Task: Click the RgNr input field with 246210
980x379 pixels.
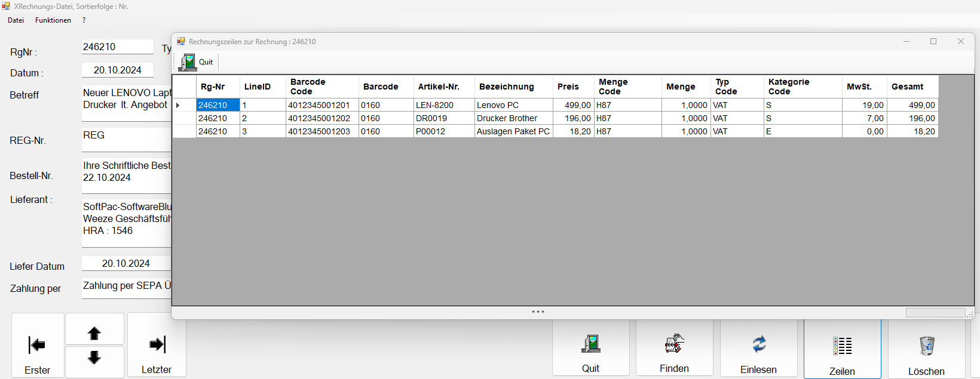Action: tap(118, 47)
